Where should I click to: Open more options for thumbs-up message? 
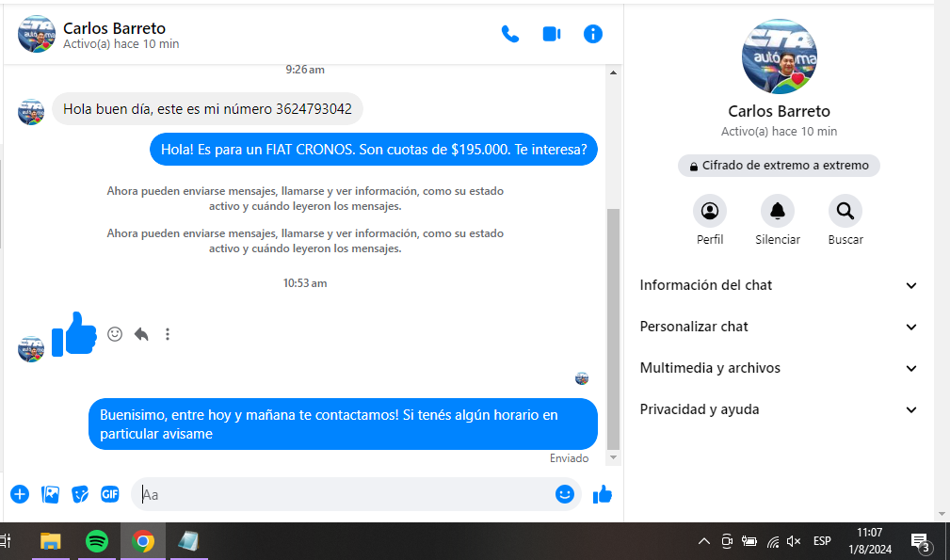pos(168,334)
